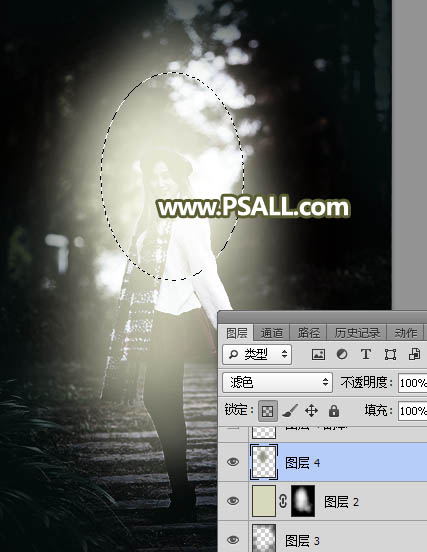Select the smart object filter icon

[414, 354]
